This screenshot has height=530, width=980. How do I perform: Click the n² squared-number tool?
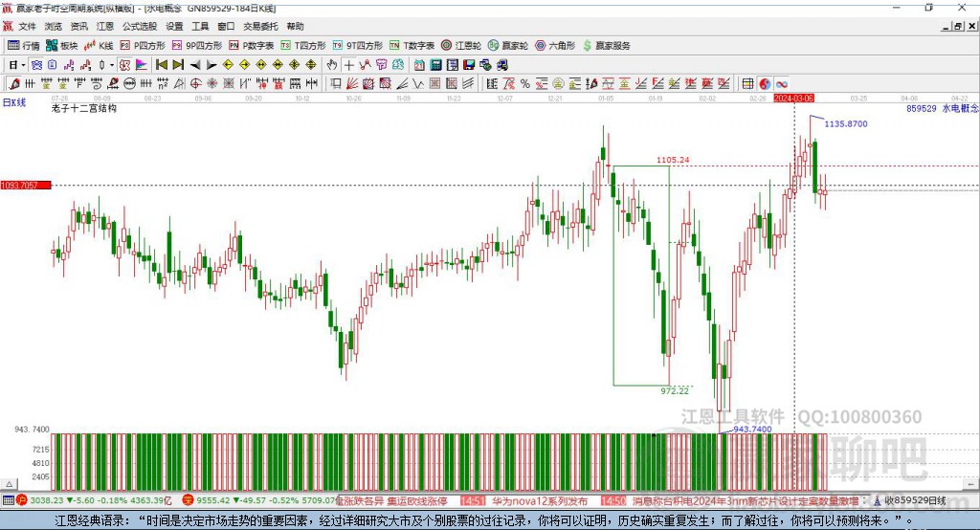(163, 84)
